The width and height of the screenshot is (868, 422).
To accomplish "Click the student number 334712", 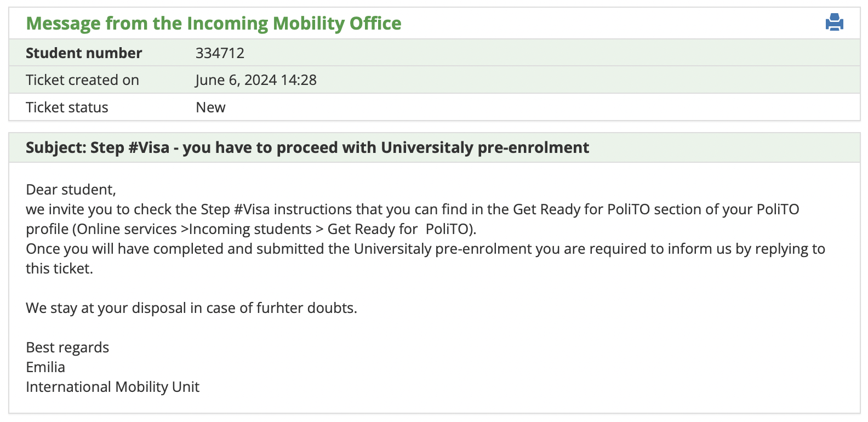I will (220, 53).
